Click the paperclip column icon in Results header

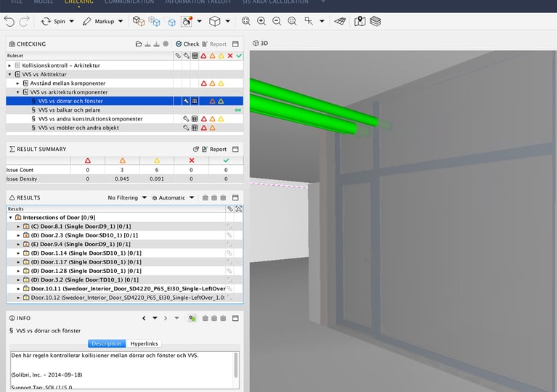point(229,209)
